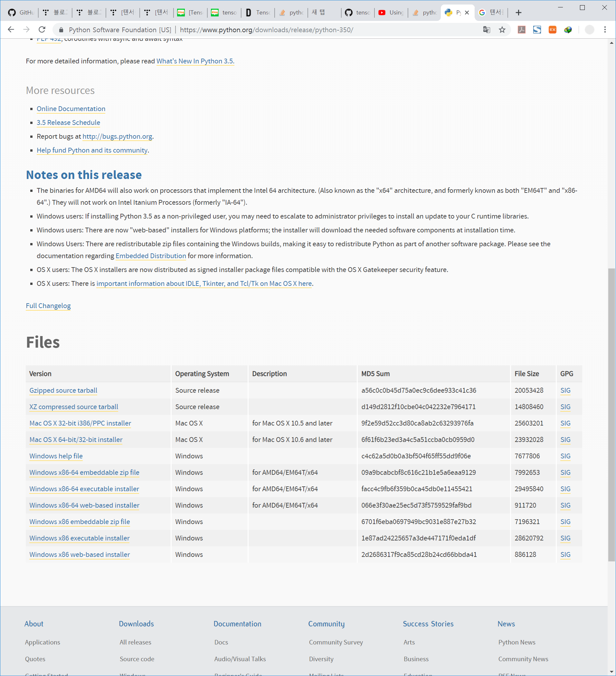616x676 pixels.
Task: Close the active Python tab
Action: click(467, 13)
